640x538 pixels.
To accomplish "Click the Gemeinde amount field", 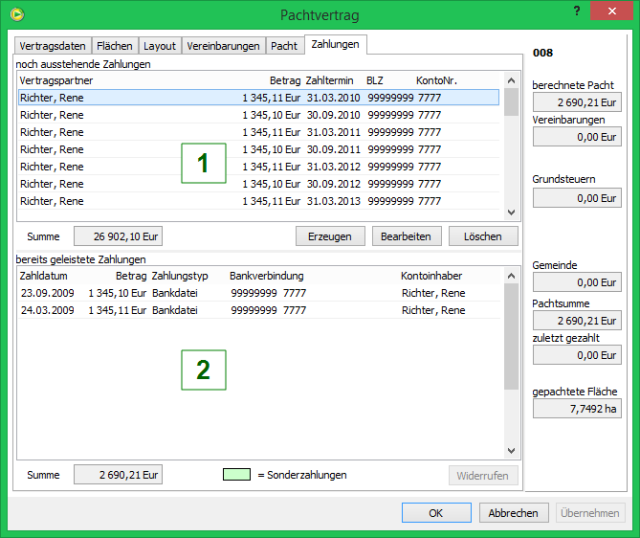I will (x=577, y=282).
